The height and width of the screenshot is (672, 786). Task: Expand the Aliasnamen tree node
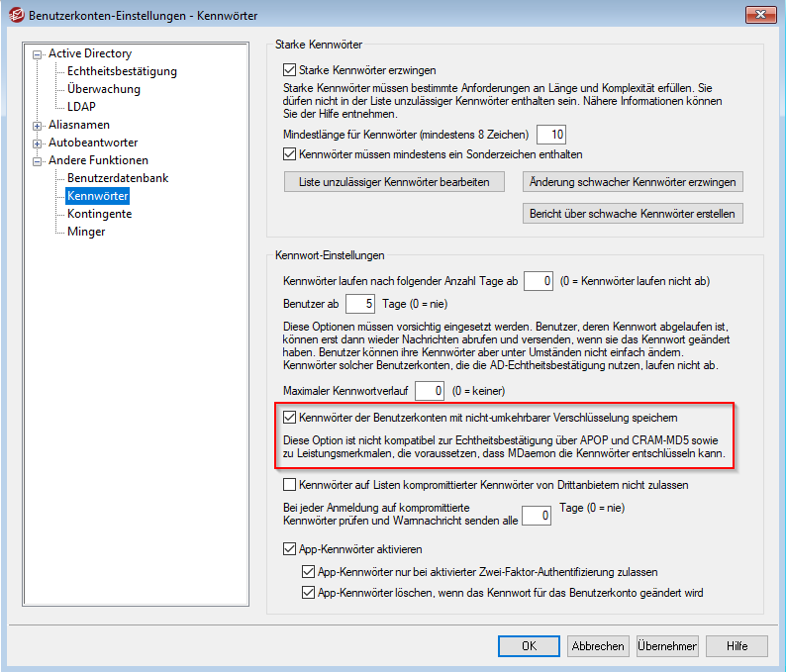tap(38, 126)
